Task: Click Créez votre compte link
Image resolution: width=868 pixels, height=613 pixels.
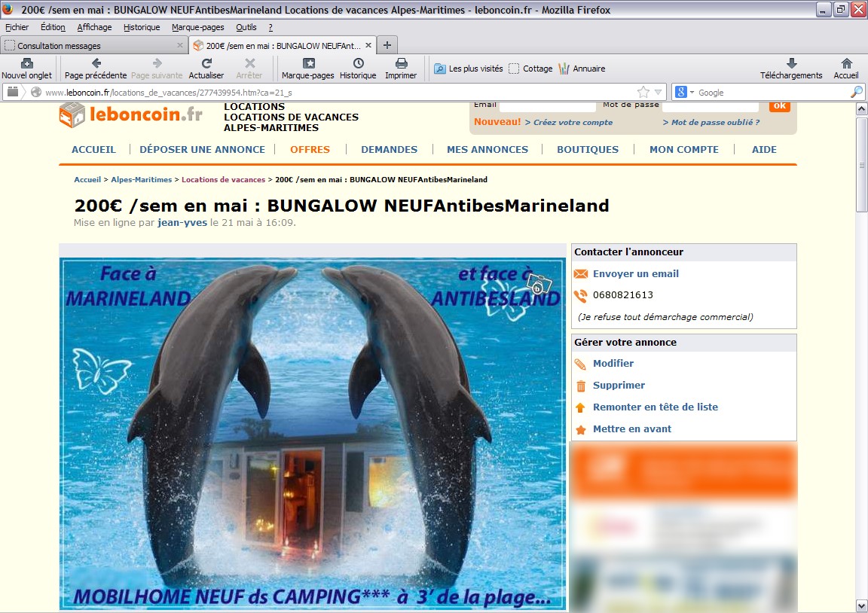Action: pyautogui.click(x=573, y=122)
